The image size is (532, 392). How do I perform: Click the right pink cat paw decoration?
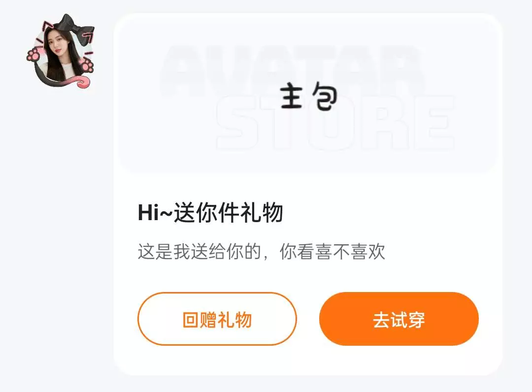(x=87, y=65)
